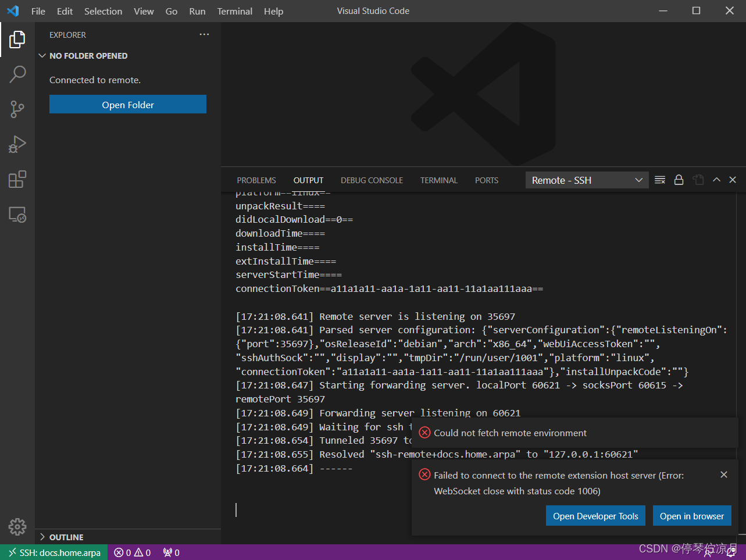Switch to the Terminal panel tab
Screen dimensions: 746x560
coord(439,180)
